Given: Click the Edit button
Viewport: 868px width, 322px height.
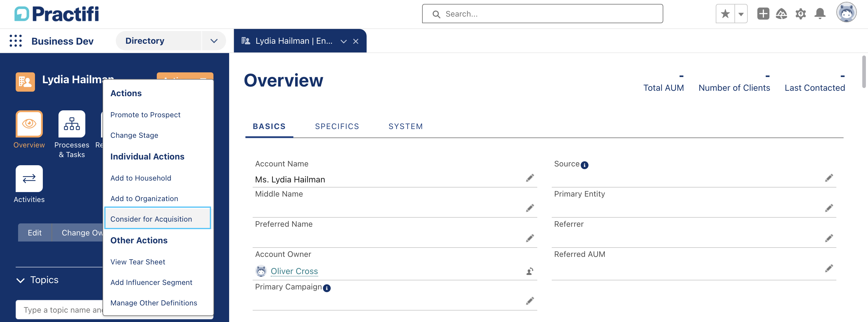Looking at the screenshot, I should [x=35, y=232].
